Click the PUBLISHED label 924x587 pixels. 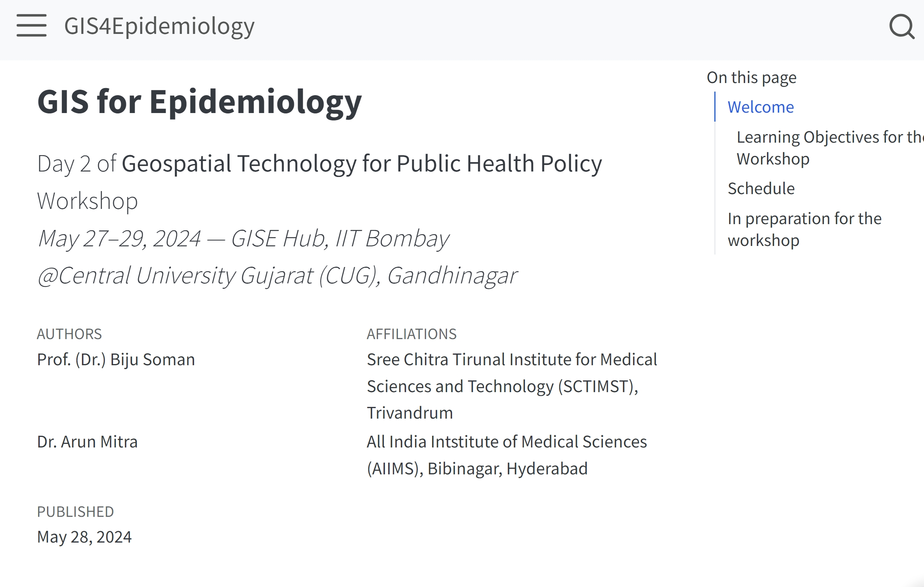pos(75,512)
